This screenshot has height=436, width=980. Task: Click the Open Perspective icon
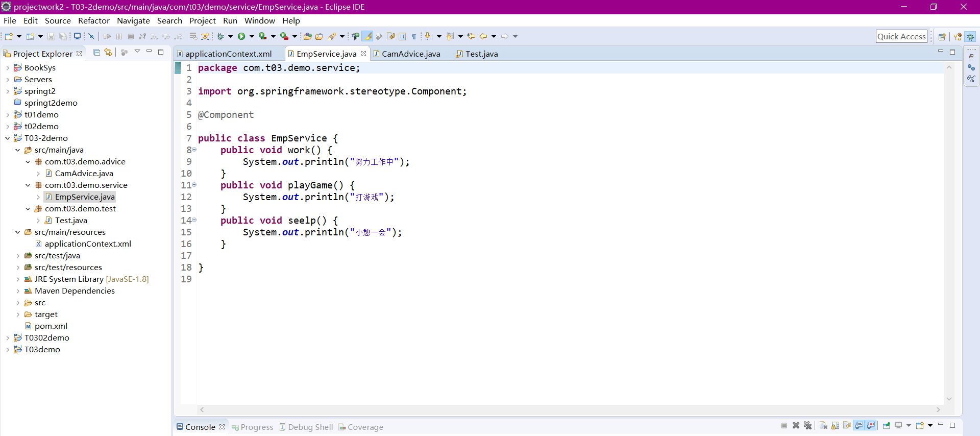coord(942,37)
